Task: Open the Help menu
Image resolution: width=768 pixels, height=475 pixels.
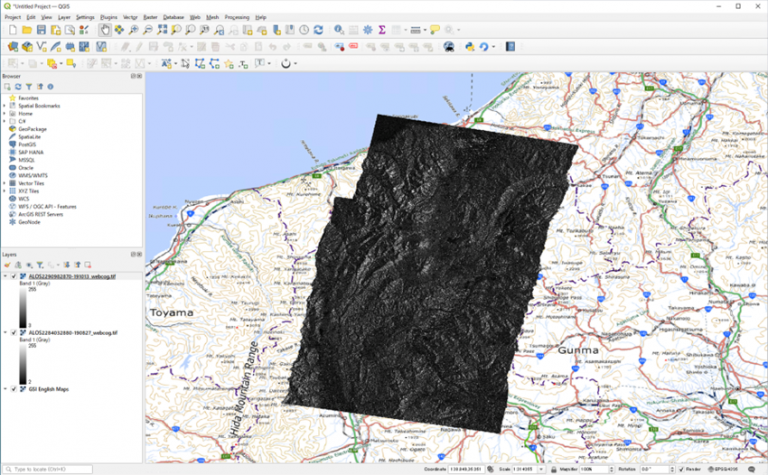Action: [261, 17]
